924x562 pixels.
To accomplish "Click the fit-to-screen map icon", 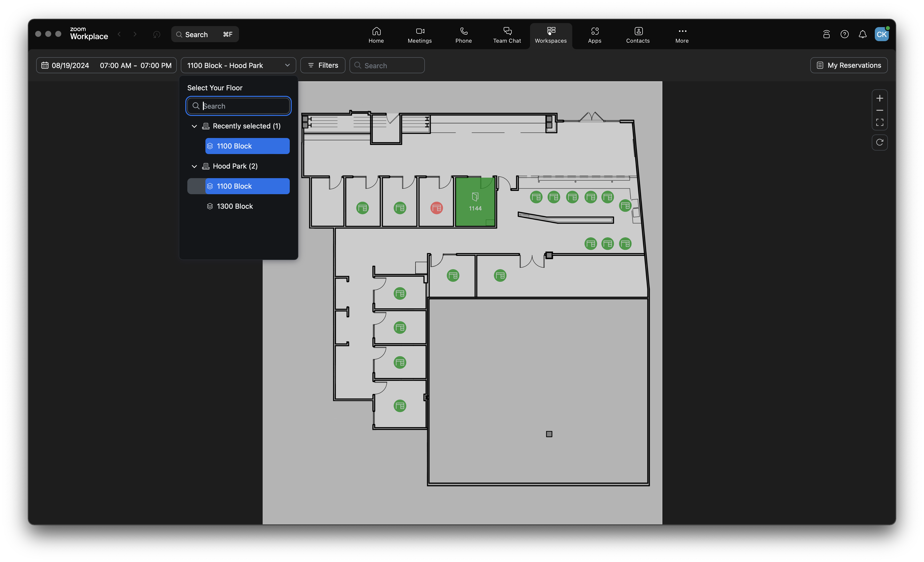I will [879, 122].
